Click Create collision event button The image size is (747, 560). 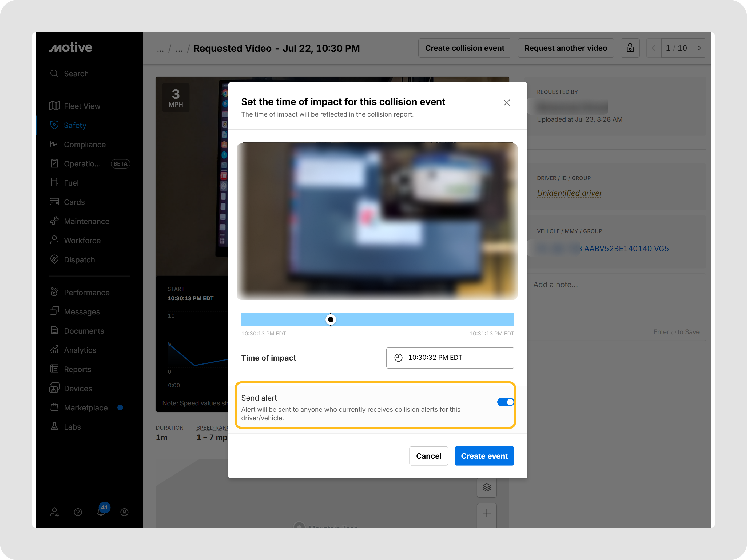click(x=465, y=48)
